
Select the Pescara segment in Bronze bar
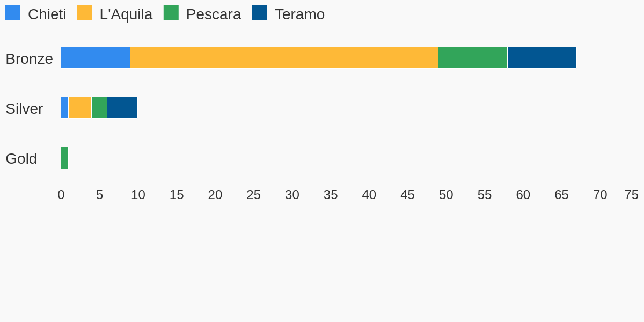pos(473,58)
